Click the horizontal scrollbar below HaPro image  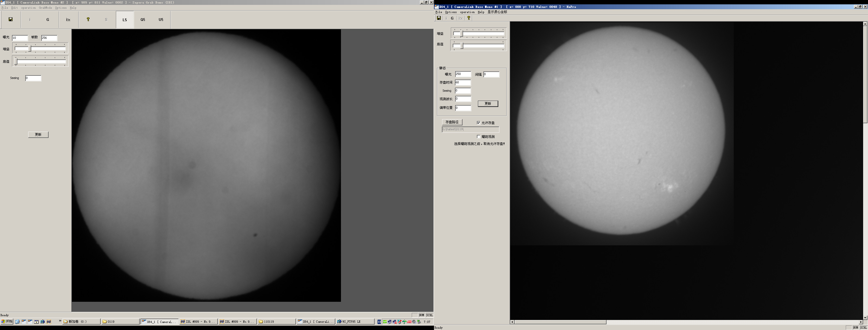coord(560,322)
